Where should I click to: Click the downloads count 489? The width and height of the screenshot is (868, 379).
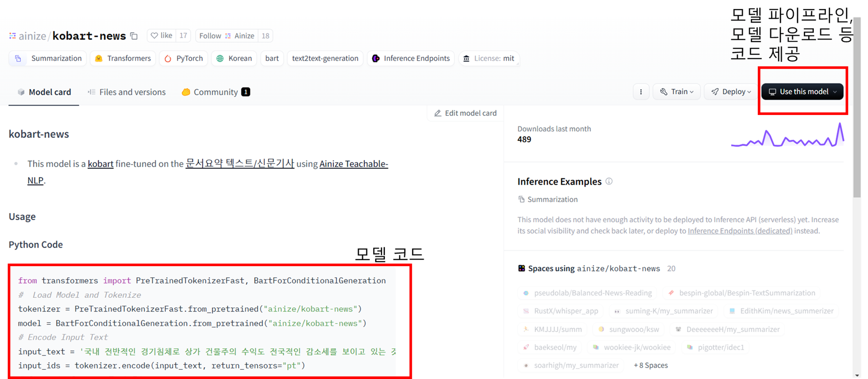pos(524,139)
